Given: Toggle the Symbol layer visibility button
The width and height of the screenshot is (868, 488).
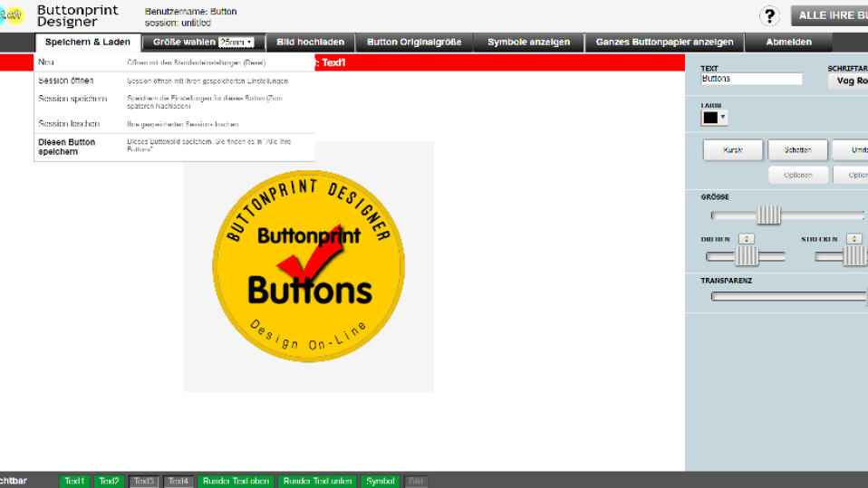Looking at the screenshot, I should point(381,481).
